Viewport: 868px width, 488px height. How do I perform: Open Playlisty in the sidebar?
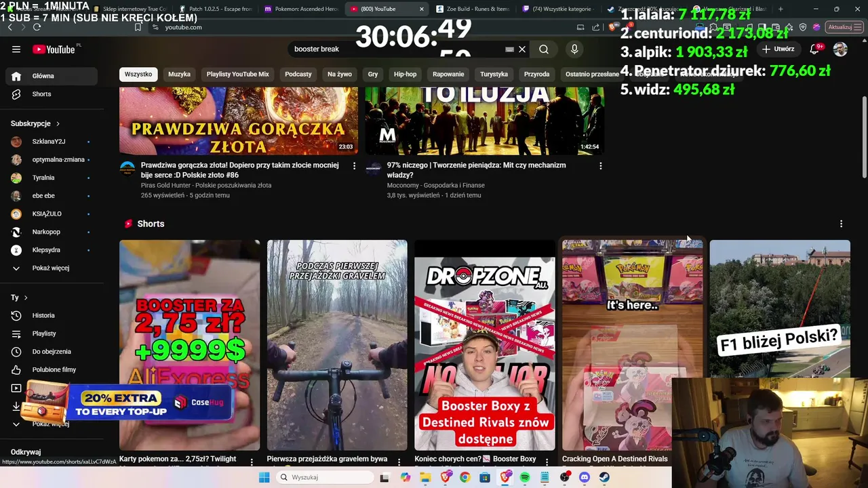click(x=52, y=333)
